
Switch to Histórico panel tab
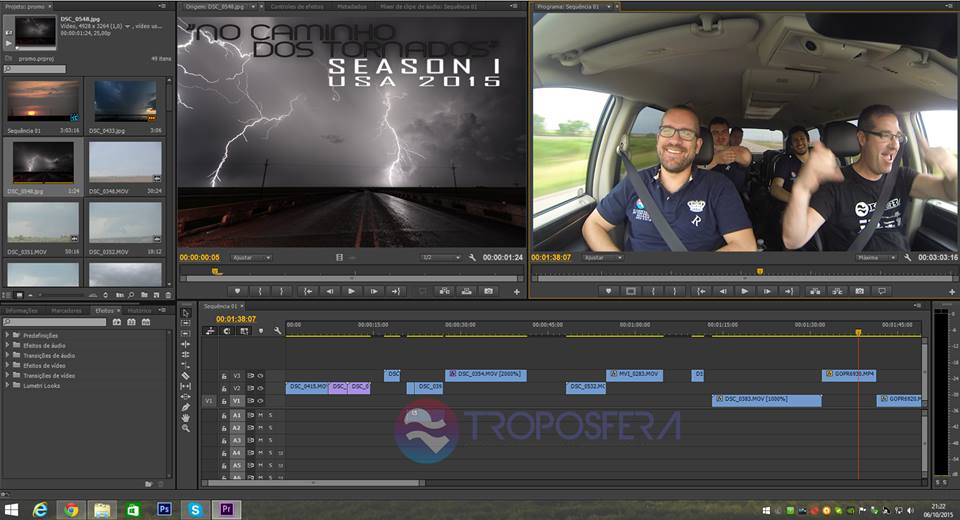pos(139,311)
